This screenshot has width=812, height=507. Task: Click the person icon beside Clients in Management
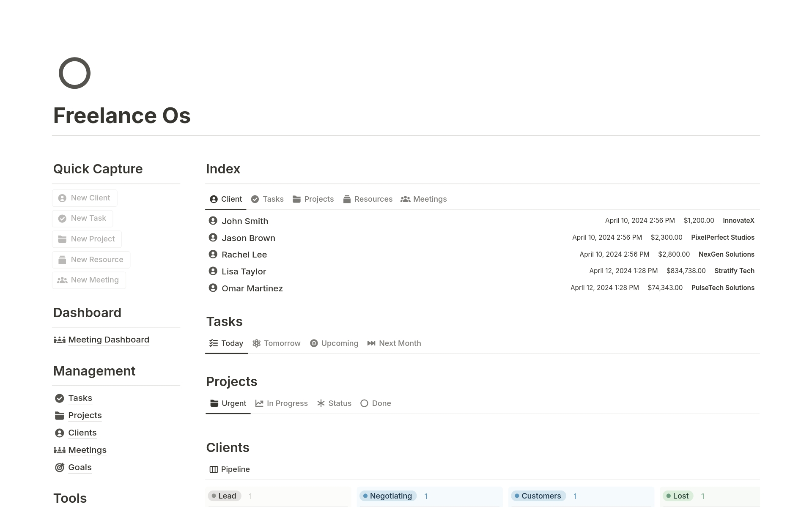60,433
